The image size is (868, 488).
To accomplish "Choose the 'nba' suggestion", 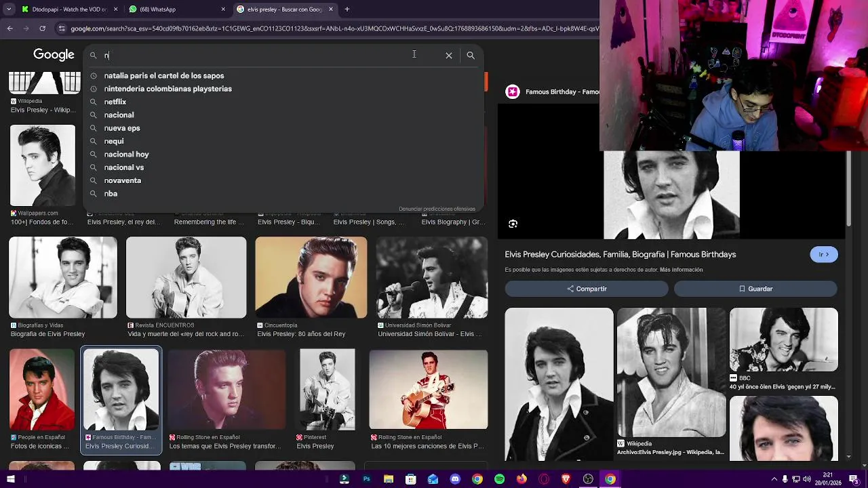I will tap(111, 194).
